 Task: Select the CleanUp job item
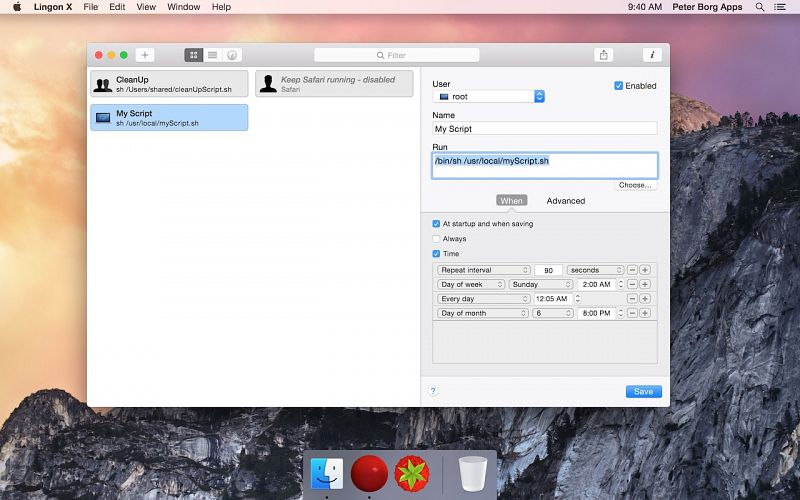click(168, 83)
